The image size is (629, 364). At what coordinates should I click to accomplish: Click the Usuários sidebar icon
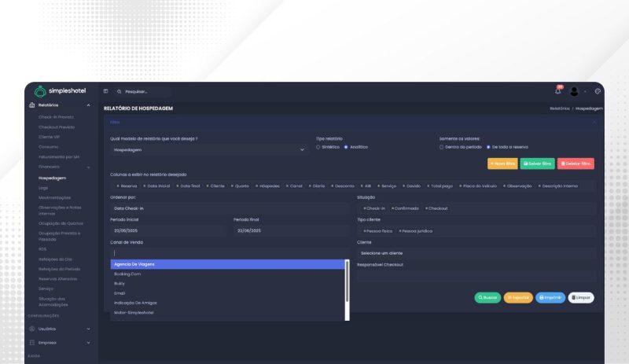(x=31, y=329)
